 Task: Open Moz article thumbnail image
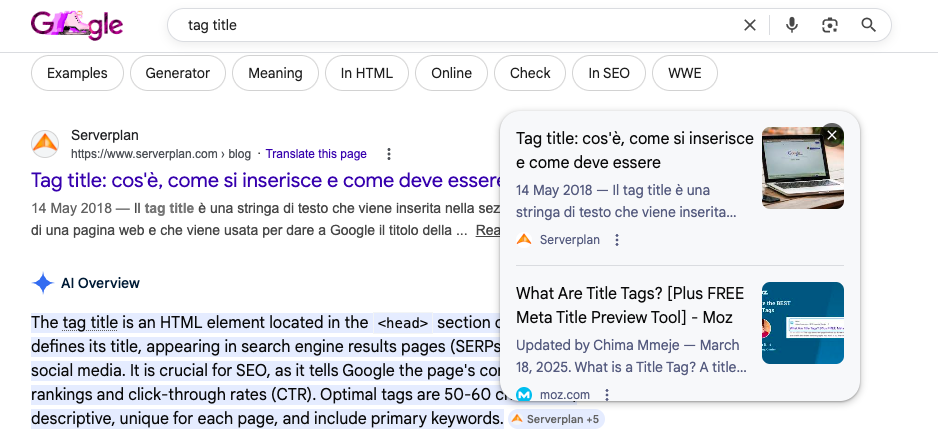pos(803,323)
